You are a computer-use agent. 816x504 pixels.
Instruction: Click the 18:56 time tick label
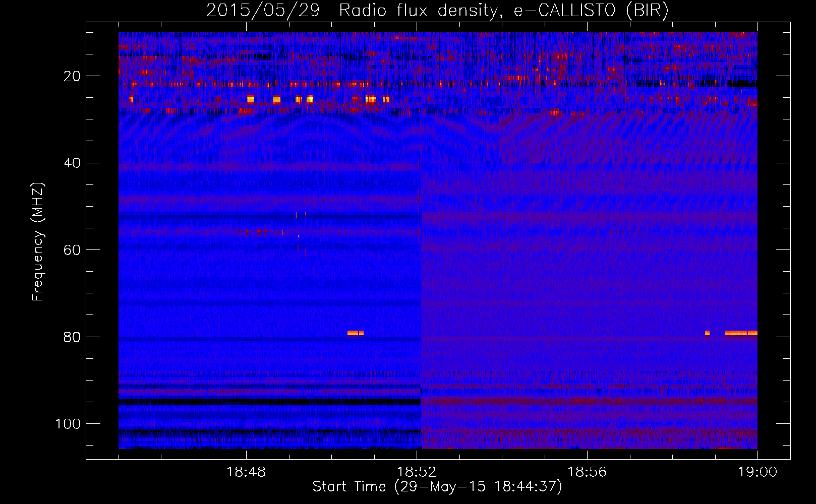tap(587, 472)
